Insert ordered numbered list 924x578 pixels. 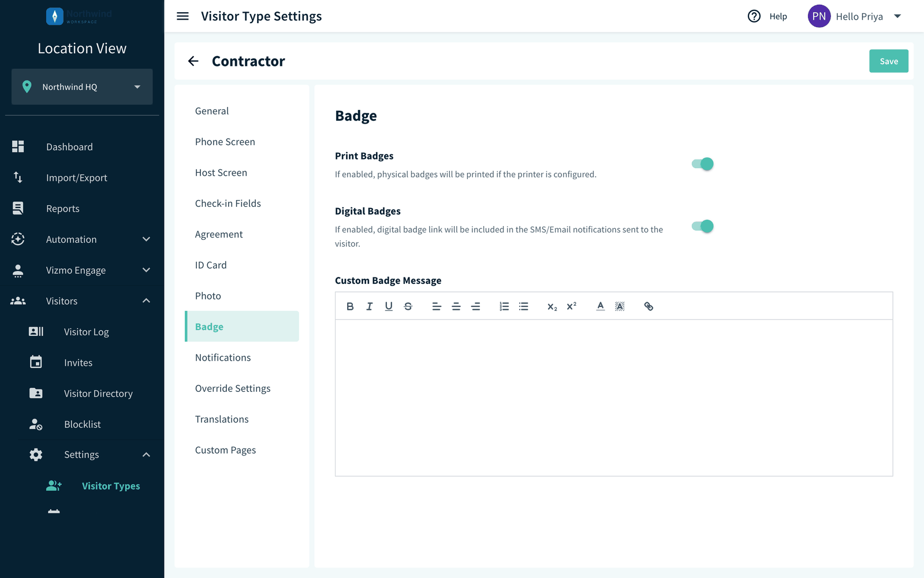(504, 306)
